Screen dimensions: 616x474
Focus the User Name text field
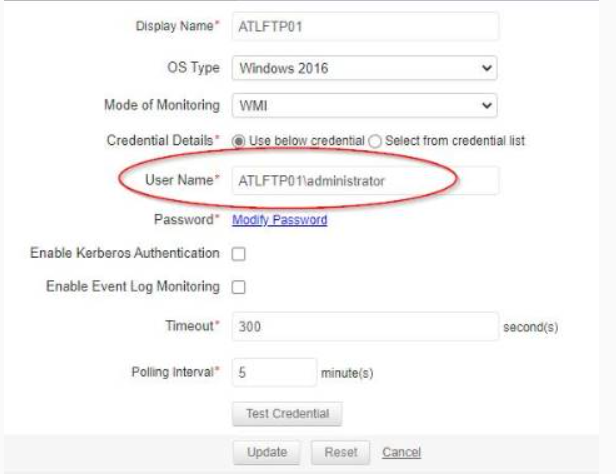point(364,181)
